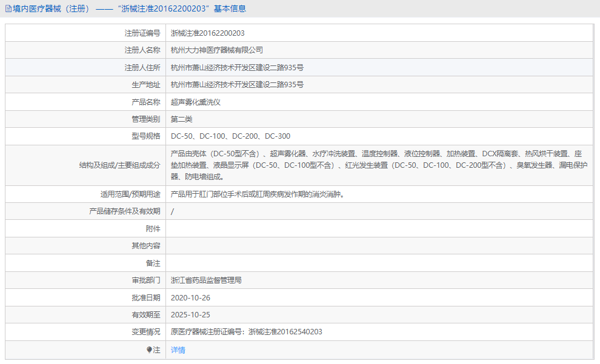
Task: Click the expiry date 2025-10-25
Action: pos(190,315)
